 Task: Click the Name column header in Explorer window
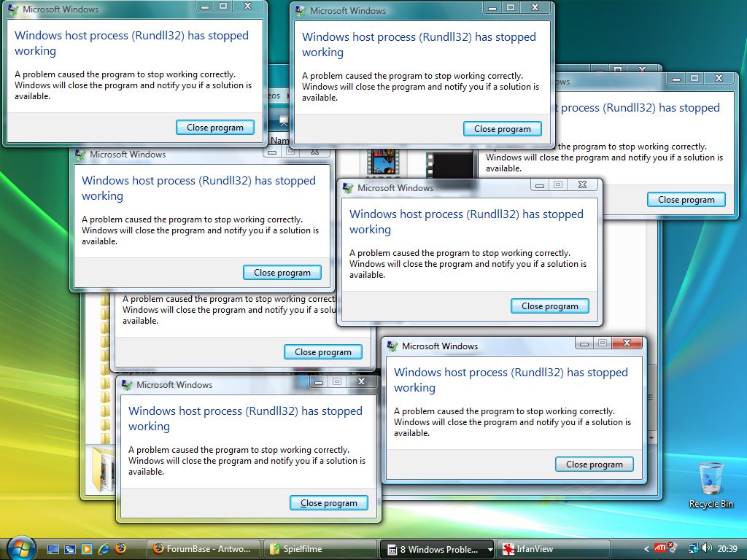coord(279,140)
